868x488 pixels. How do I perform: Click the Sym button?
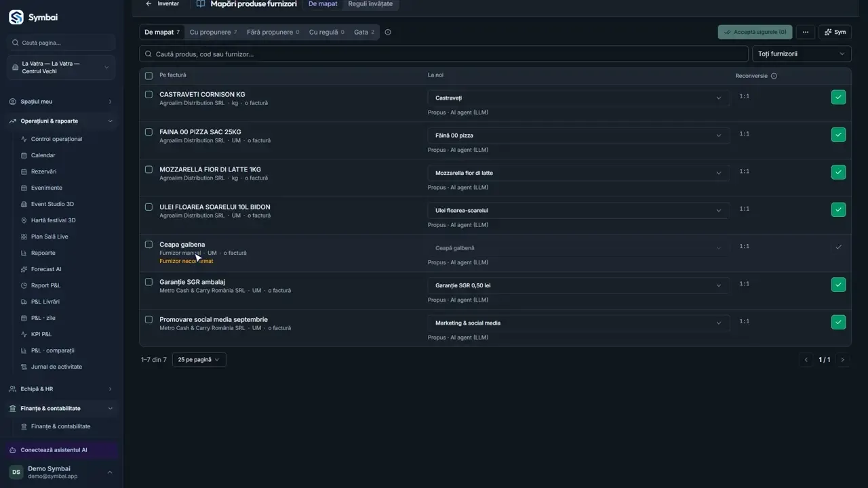coord(835,32)
